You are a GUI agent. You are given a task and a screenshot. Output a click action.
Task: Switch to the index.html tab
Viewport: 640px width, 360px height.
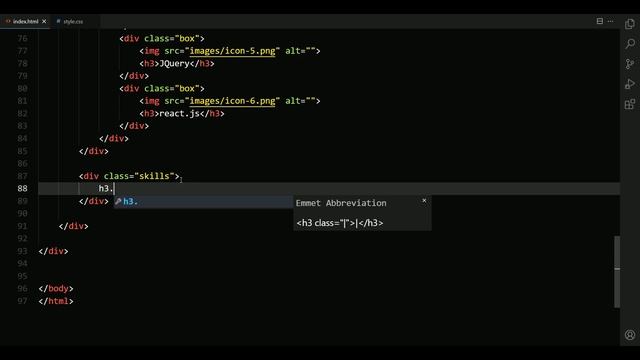click(x=25, y=21)
